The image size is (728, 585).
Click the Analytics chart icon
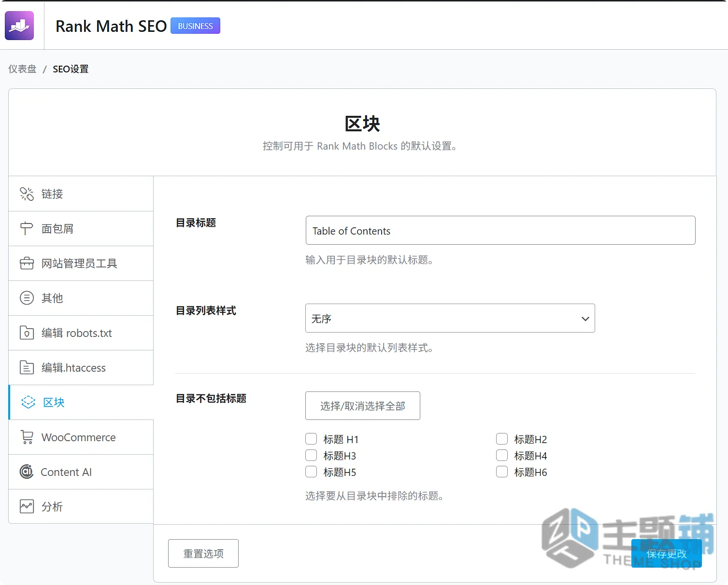tap(27, 506)
